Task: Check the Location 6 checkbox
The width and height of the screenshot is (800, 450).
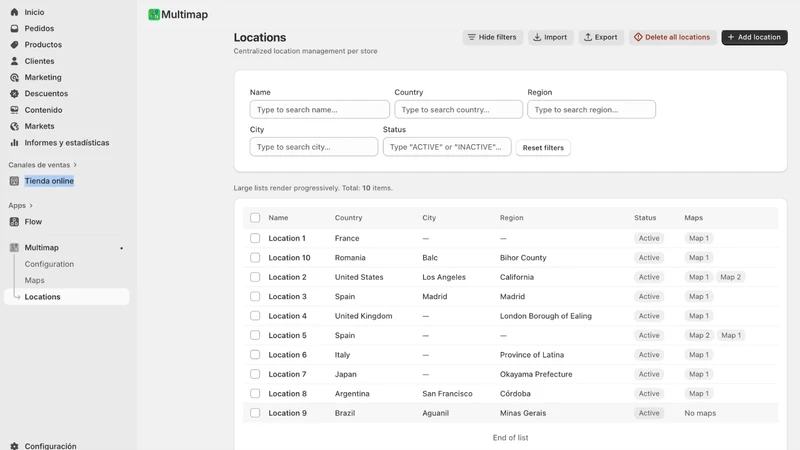Action: coord(255,355)
